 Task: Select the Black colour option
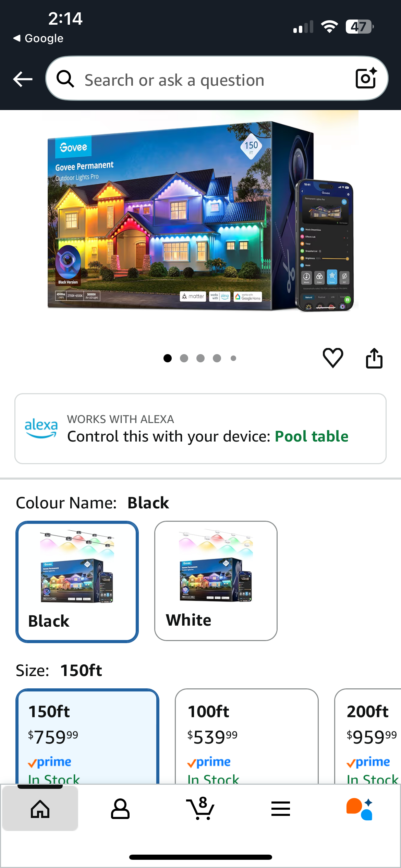point(77,582)
